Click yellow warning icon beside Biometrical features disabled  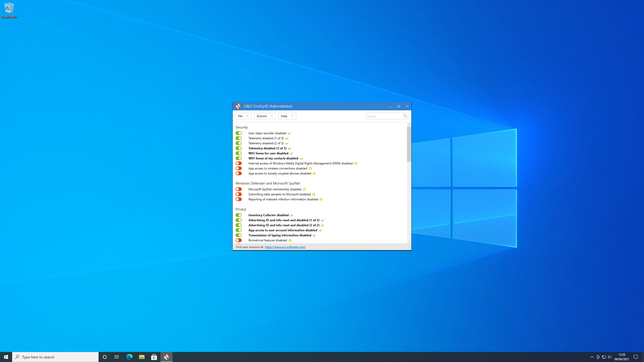pyautogui.click(x=290, y=240)
